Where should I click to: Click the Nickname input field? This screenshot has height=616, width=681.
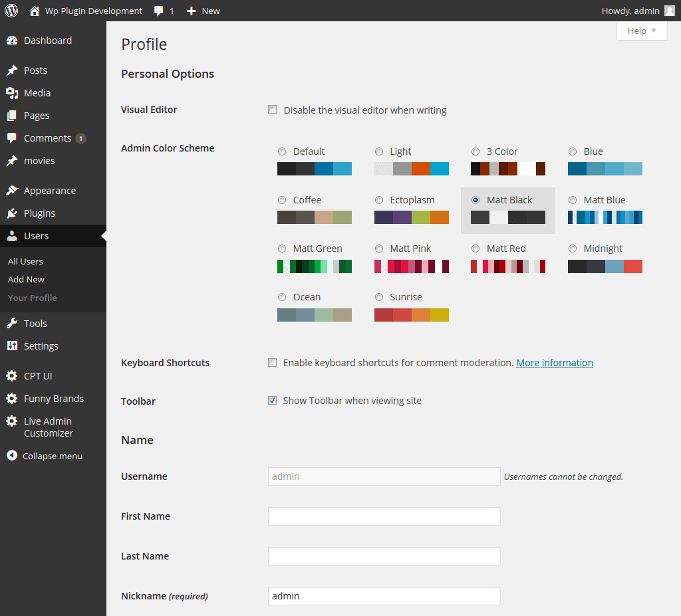click(384, 596)
